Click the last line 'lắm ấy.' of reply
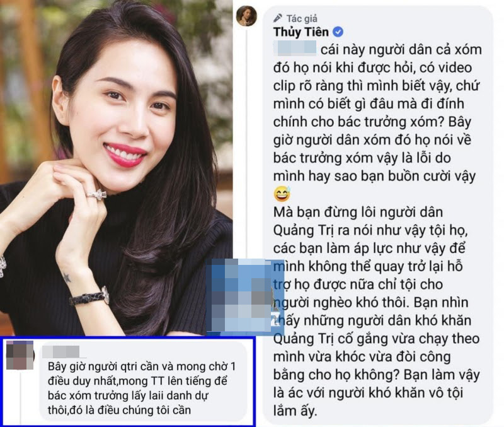Screen dimensions: 504x427 click(295, 411)
